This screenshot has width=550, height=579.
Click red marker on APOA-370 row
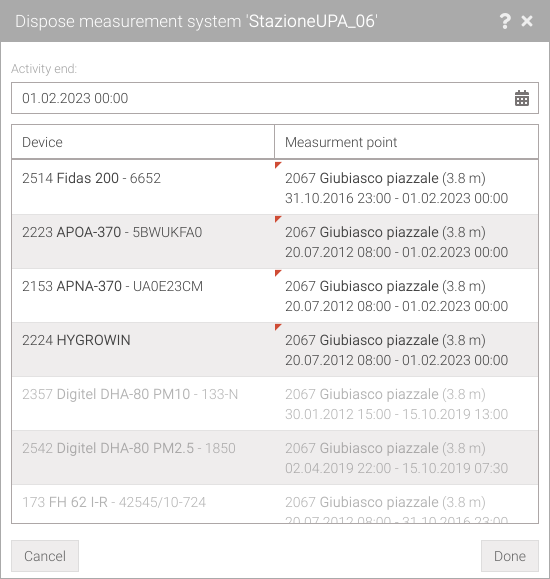click(278, 219)
